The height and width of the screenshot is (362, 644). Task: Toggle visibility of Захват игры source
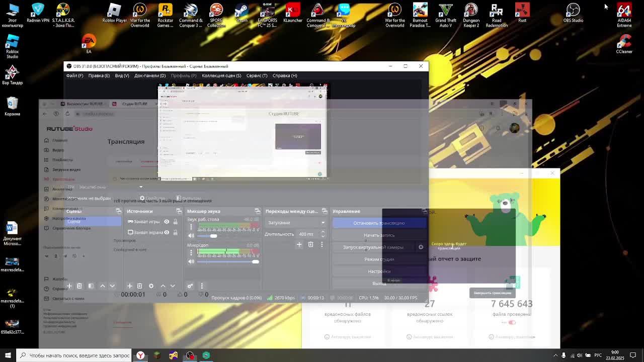tap(167, 222)
